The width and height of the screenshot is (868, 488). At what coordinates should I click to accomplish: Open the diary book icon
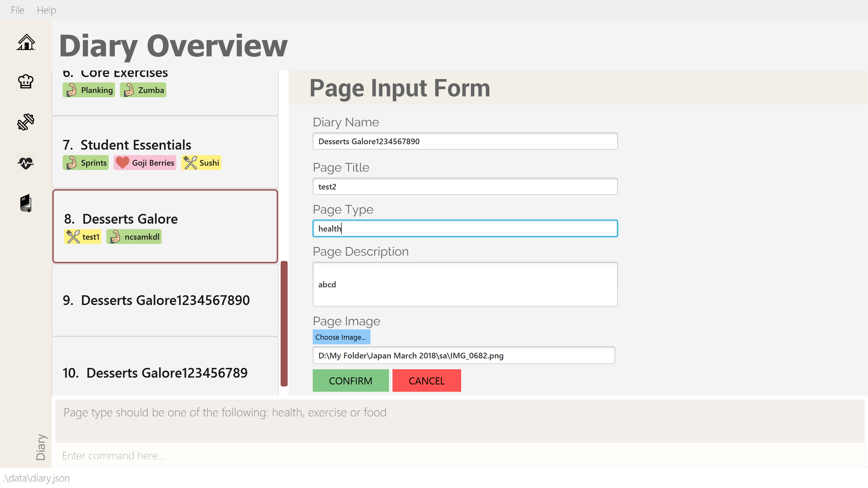(x=26, y=203)
